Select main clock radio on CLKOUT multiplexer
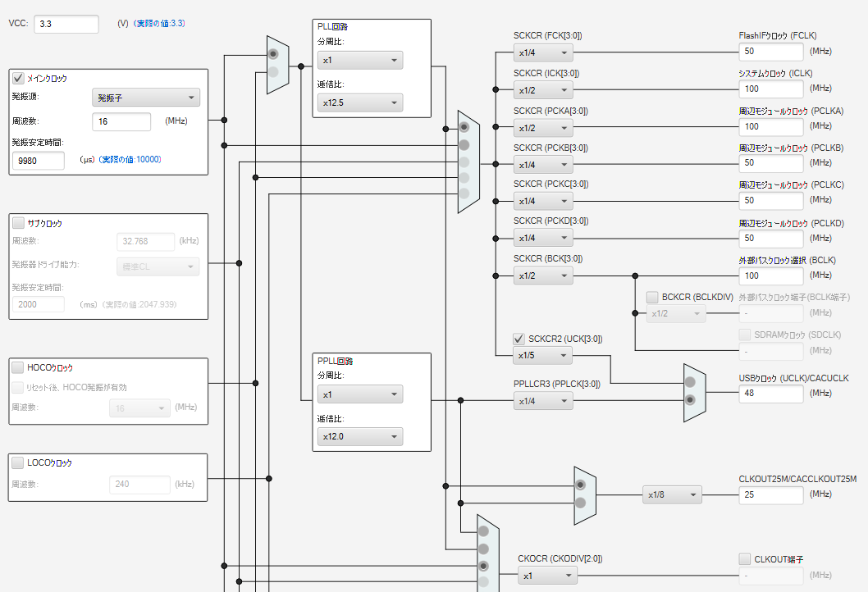 click(483, 566)
